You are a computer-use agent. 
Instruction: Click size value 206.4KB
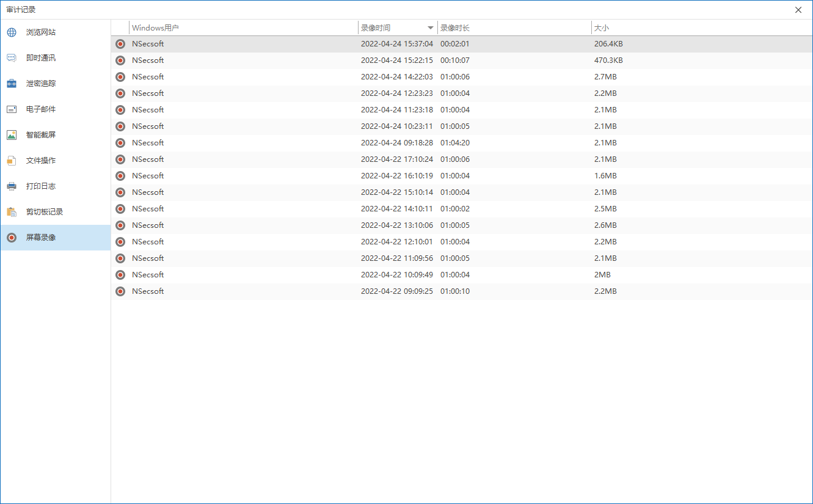click(608, 44)
